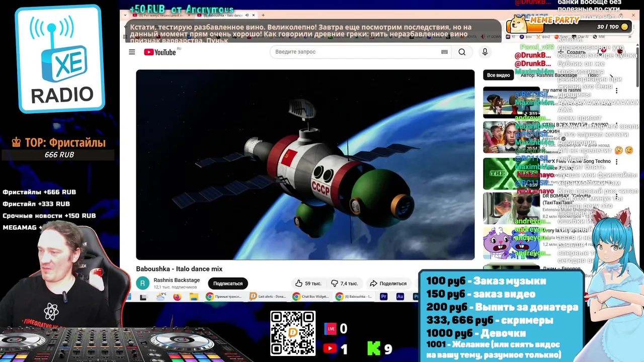This screenshot has height=362, width=644.
Task: Open the DR BOMBAY Calcutta thumbnail
Action: point(511,209)
